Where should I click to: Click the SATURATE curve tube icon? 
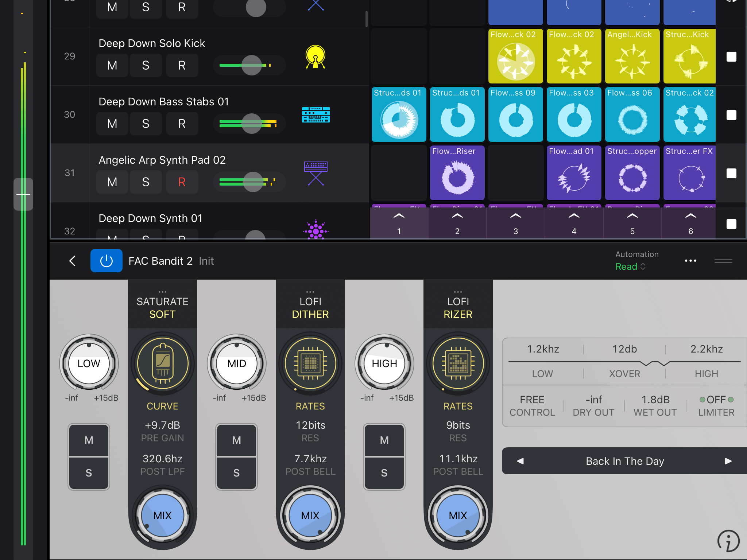click(x=163, y=363)
